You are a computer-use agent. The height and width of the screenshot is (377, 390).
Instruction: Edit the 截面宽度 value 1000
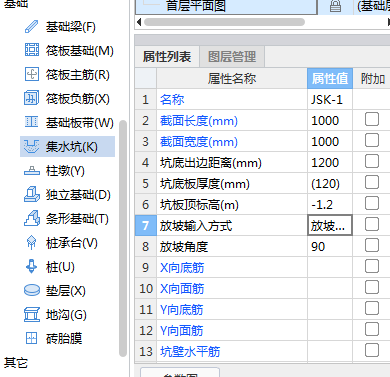tap(330, 142)
